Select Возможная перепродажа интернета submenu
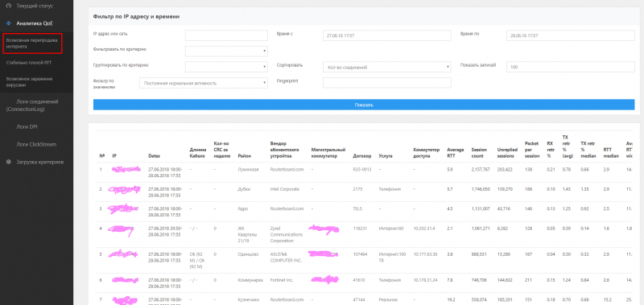This screenshot has height=305, width=644. click(32, 43)
